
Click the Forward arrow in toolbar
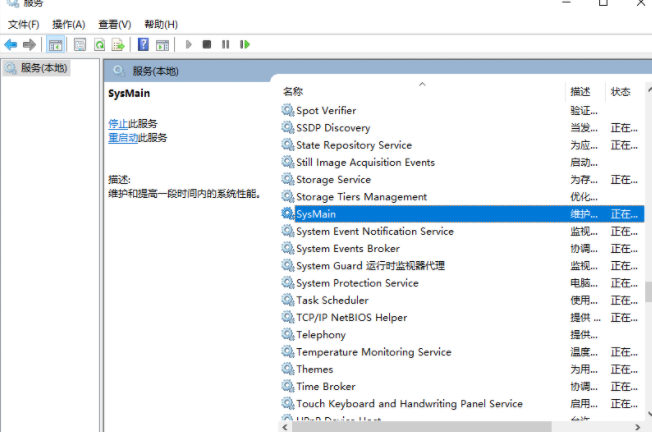(x=29, y=45)
